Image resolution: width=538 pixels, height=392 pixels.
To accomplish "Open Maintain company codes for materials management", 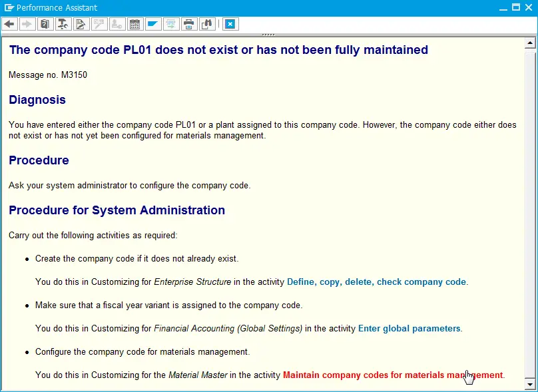I will tap(393, 375).
